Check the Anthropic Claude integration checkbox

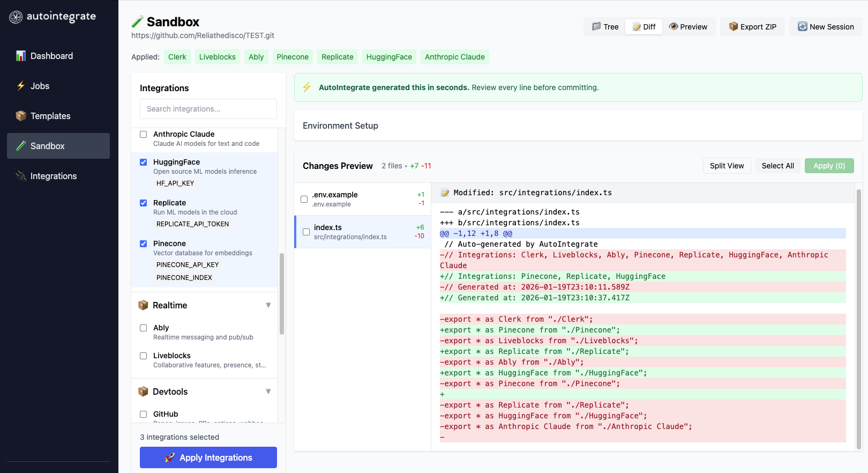[x=143, y=134]
